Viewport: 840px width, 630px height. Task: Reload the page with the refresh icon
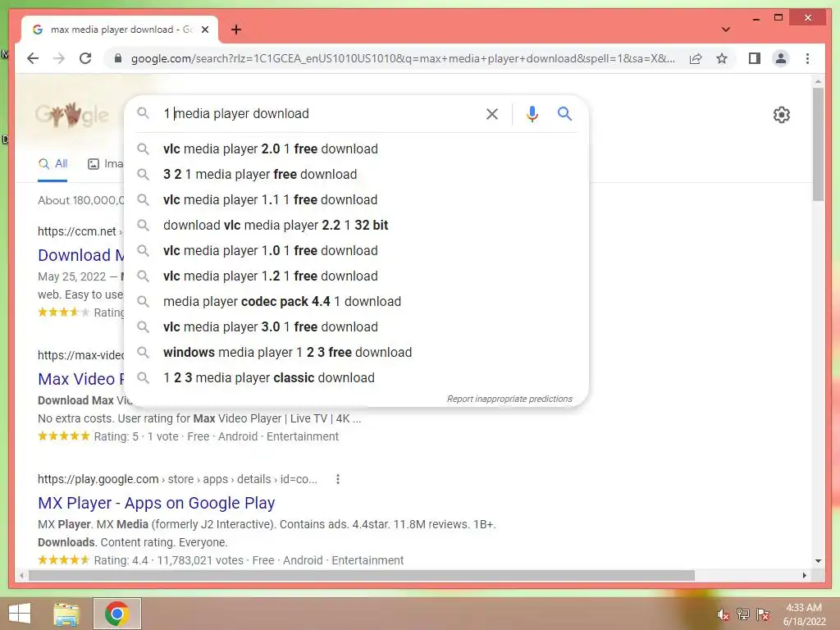(x=85, y=58)
